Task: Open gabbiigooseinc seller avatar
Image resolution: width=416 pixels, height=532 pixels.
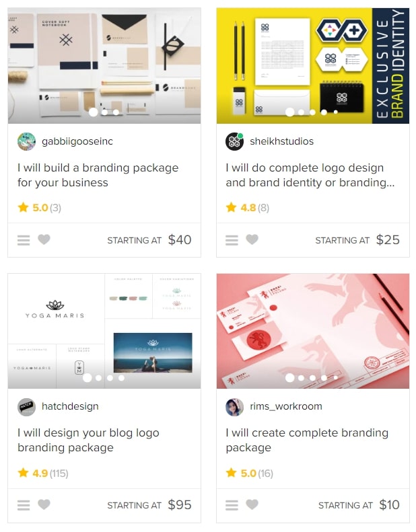Action: pyautogui.click(x=26, y=141)
